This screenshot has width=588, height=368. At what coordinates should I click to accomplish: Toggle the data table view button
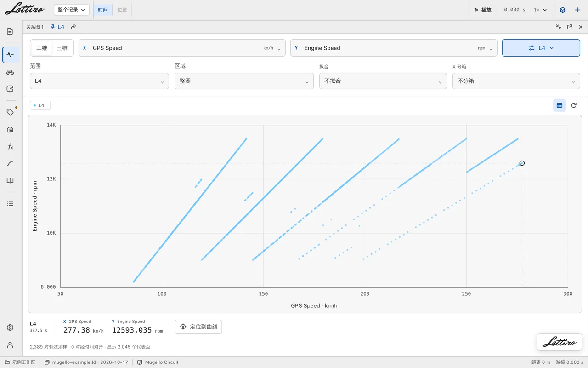[x=560, y=105]
